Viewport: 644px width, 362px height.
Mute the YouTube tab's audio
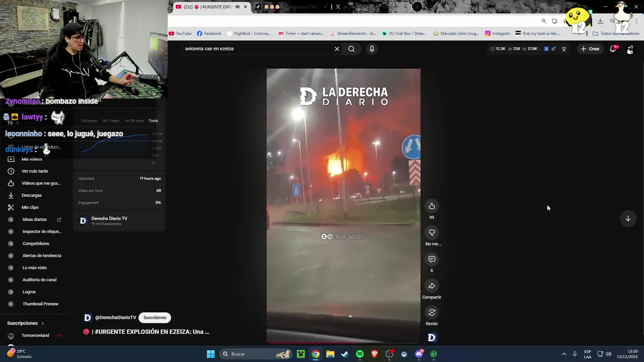(237, 7)
